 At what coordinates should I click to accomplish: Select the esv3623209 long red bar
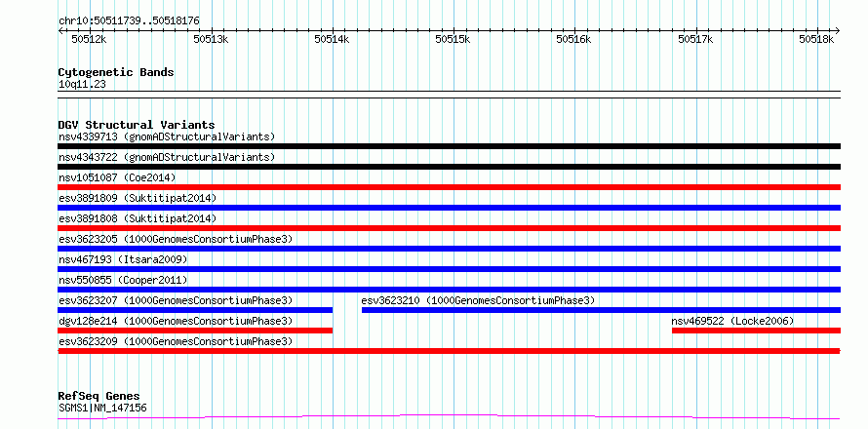(449, 351)
